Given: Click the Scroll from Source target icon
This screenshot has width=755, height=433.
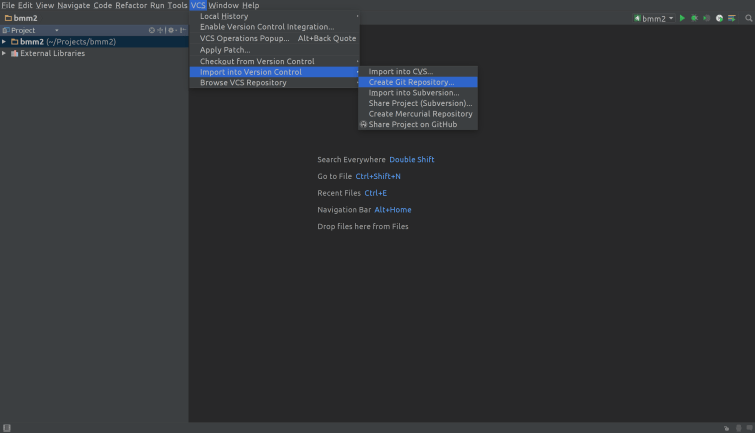Looking at the screenshot, I should (152, 30).
